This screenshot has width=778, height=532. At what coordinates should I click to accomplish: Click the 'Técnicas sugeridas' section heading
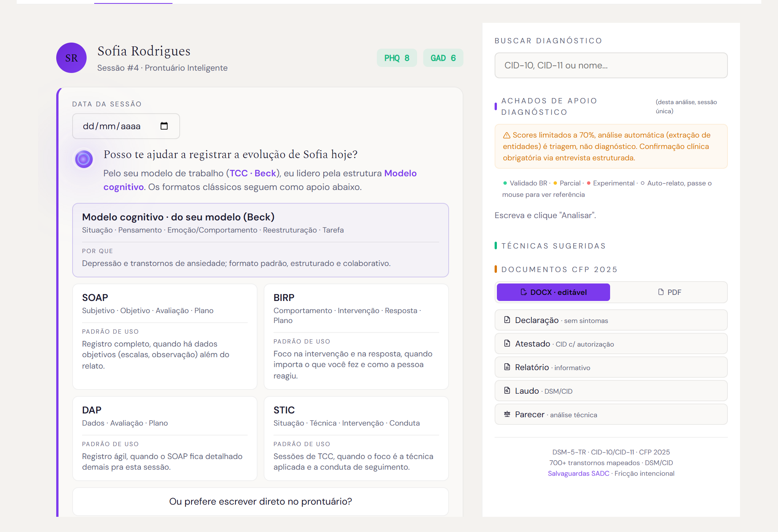click(553, 246)
